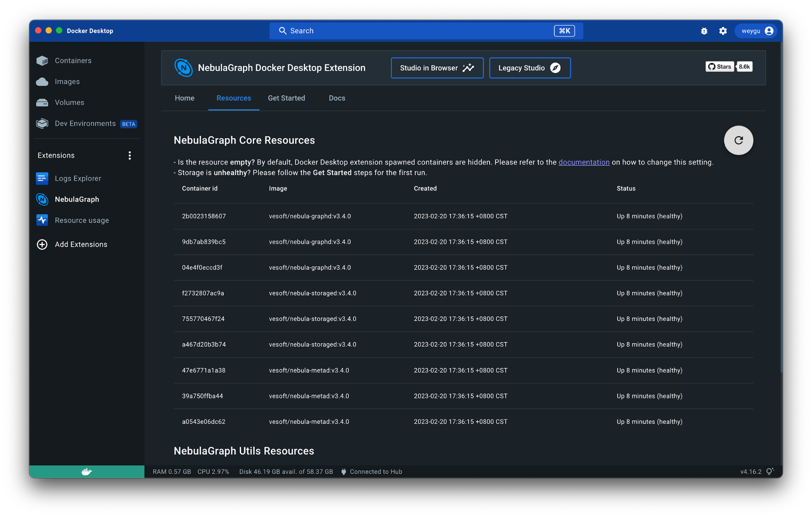
Task: Open Dev Environments beta section
Action: tap(85, 123)
